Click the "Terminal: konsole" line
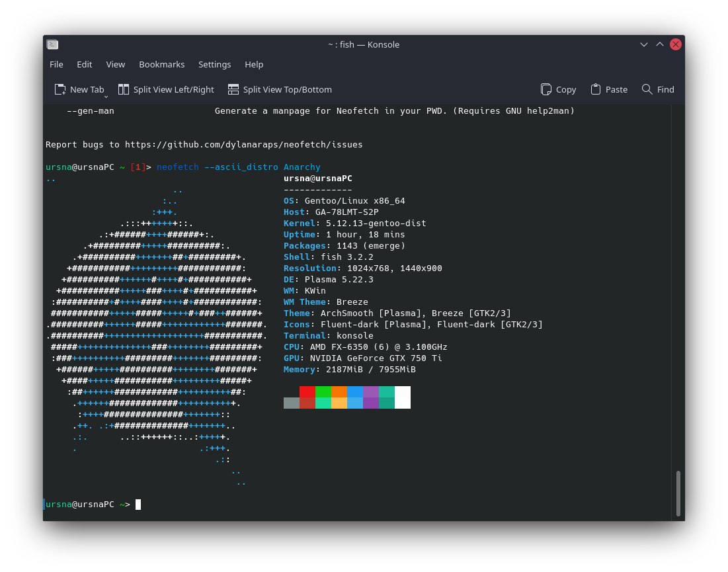Image resolution: width=728 pixels, height=572 pixels. coord(329,336)
